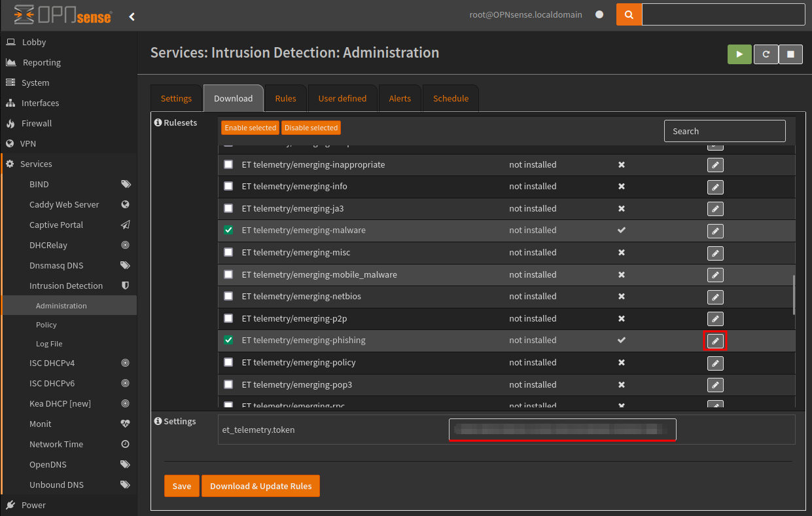Expand the Reporting menu
The image size is (812, 516).
tap(69, 62)
